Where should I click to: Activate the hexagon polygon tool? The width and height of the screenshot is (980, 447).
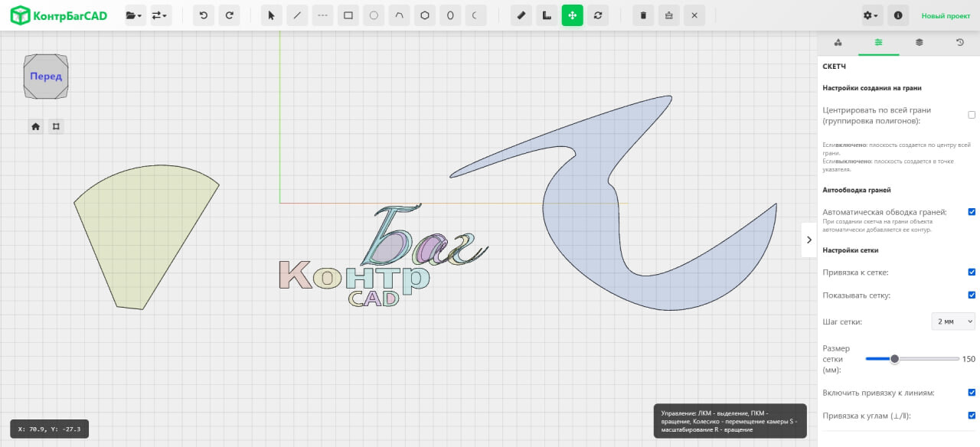pos(424,15)
